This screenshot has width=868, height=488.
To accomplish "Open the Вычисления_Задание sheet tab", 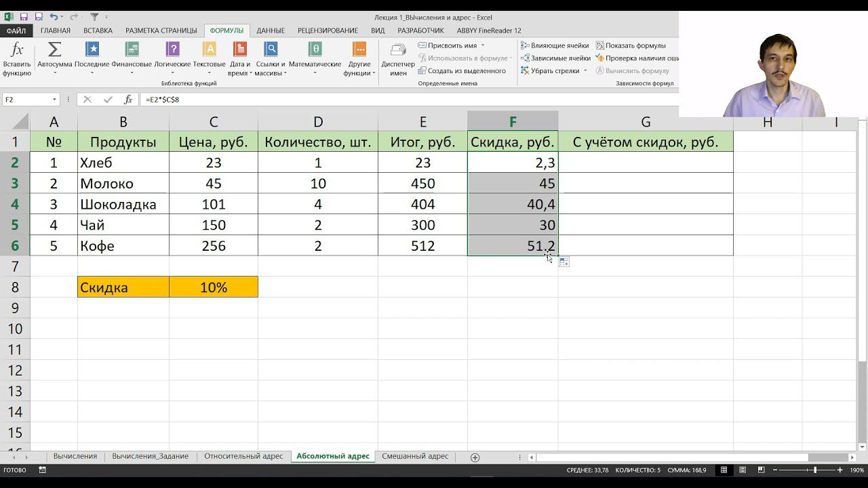I will click(x=151, y=456).
